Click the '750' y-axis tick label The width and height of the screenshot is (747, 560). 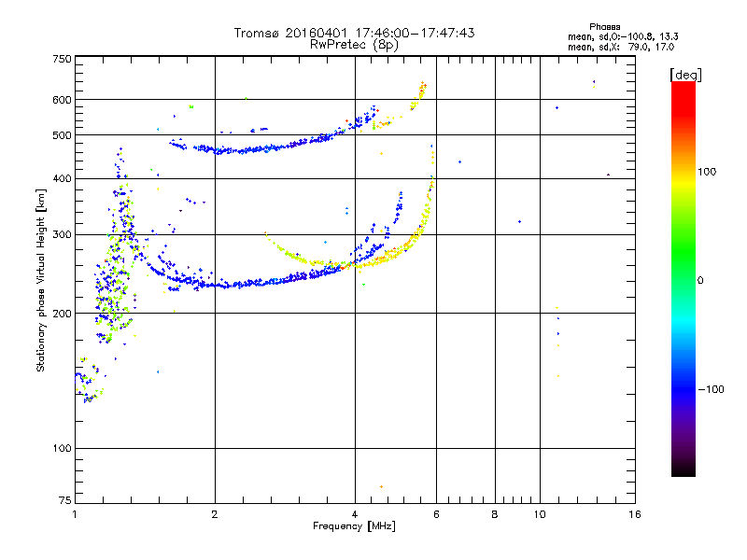point(62,59)
